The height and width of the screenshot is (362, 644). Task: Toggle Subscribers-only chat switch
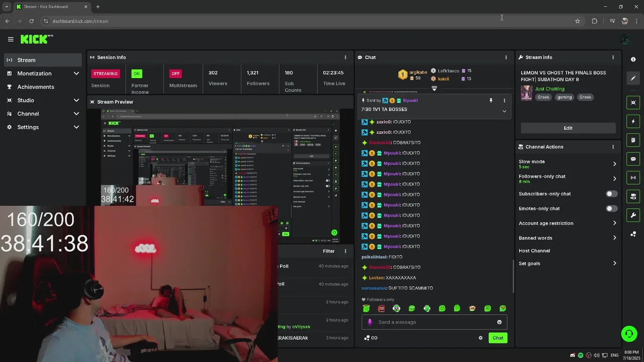point(611,194)
